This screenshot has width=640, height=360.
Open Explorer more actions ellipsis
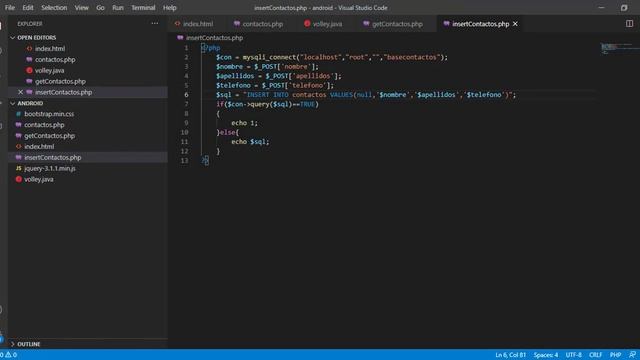(x=155, y=24)
